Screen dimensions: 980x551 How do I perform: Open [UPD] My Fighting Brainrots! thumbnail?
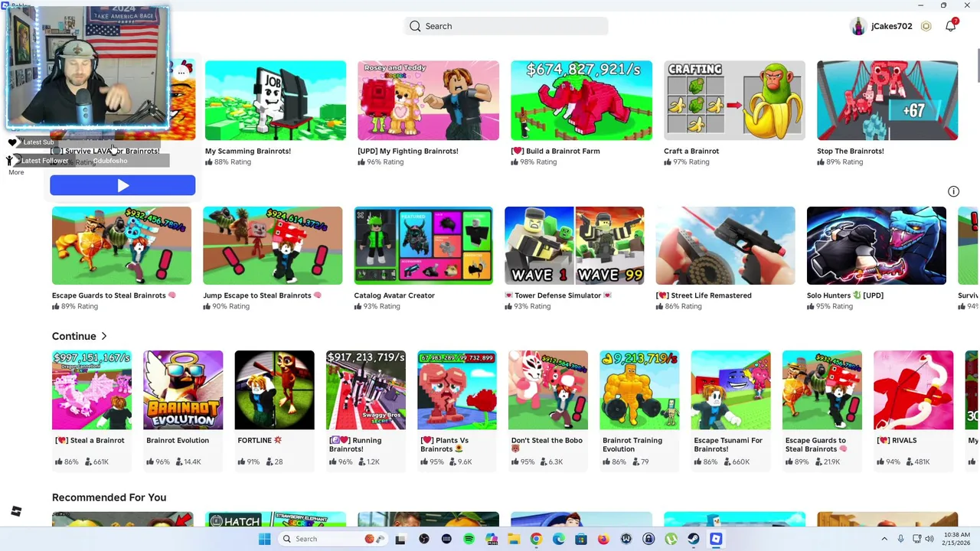[428, 100]
